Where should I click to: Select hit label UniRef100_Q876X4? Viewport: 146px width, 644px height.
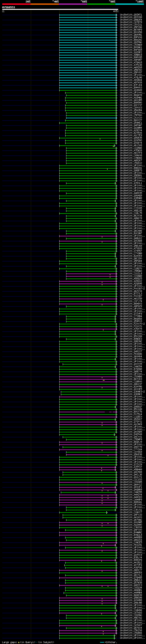pyautogui.click(x=131, y=628)
